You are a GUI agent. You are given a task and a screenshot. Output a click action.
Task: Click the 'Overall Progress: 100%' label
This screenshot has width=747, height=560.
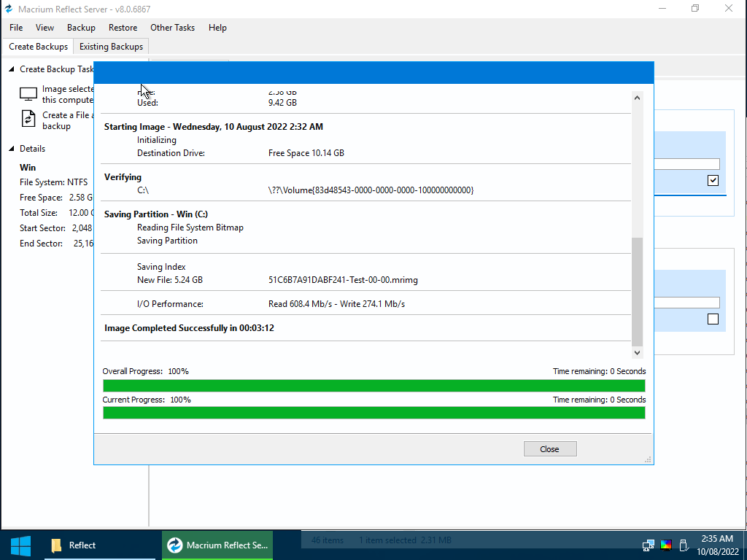(146, 371)
